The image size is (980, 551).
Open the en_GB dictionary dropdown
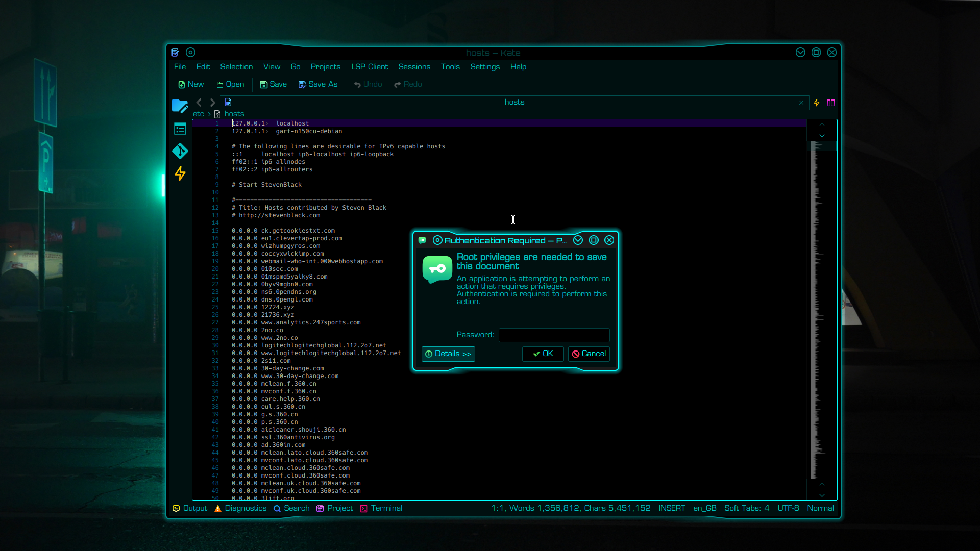(705, 508)
